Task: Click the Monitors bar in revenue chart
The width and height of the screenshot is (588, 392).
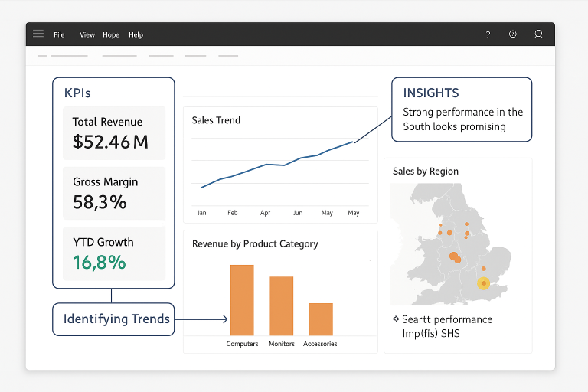Action: coord(281,305)
